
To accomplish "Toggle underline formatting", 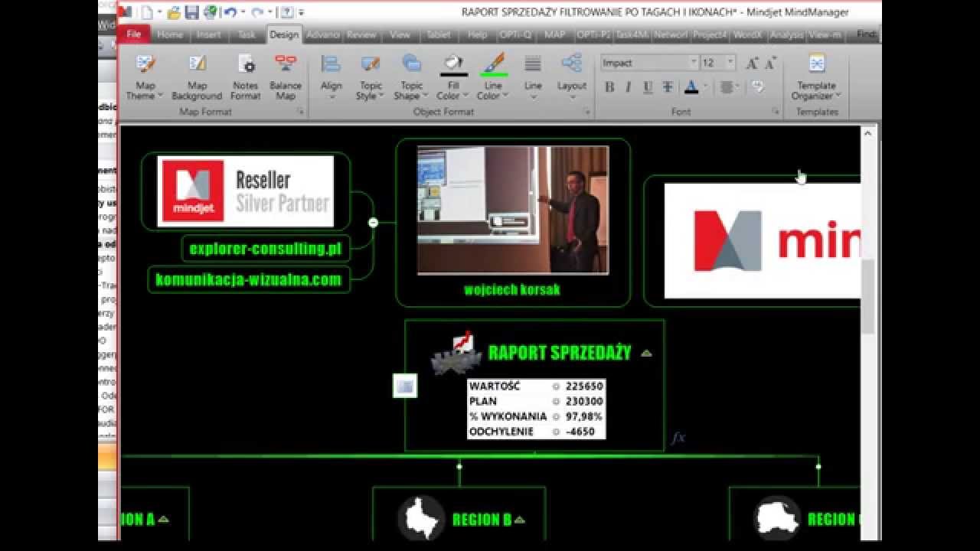I will [x=648, y=87].
